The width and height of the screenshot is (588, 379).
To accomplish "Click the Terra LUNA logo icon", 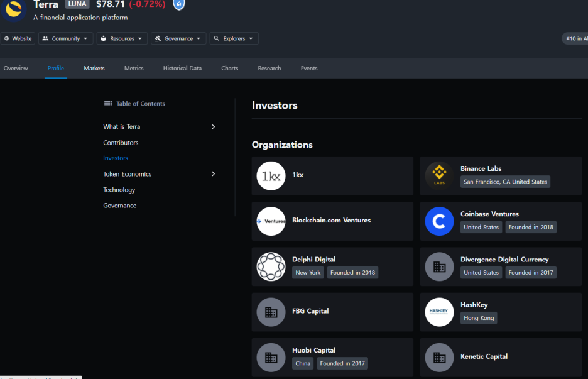I will point(13,10).
